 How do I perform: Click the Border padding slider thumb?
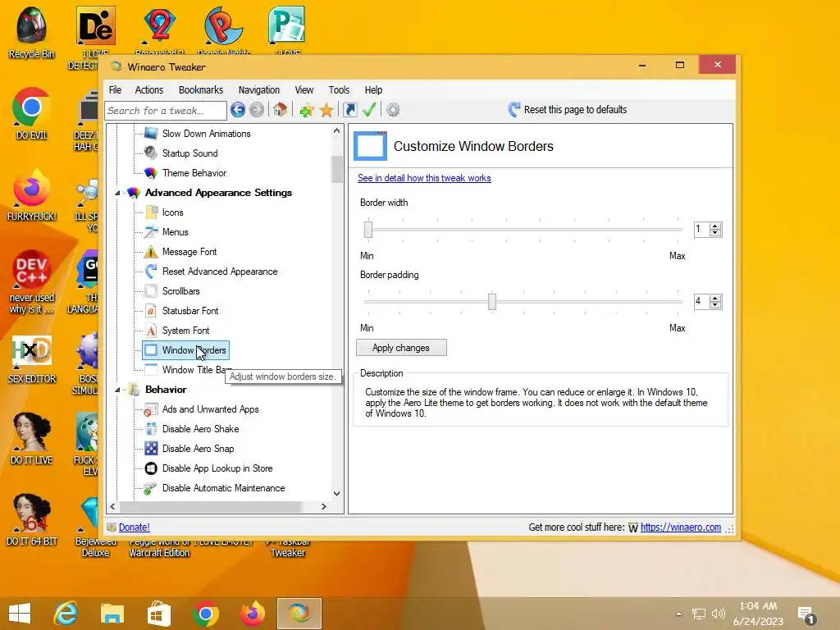click(x=492, y=302)
